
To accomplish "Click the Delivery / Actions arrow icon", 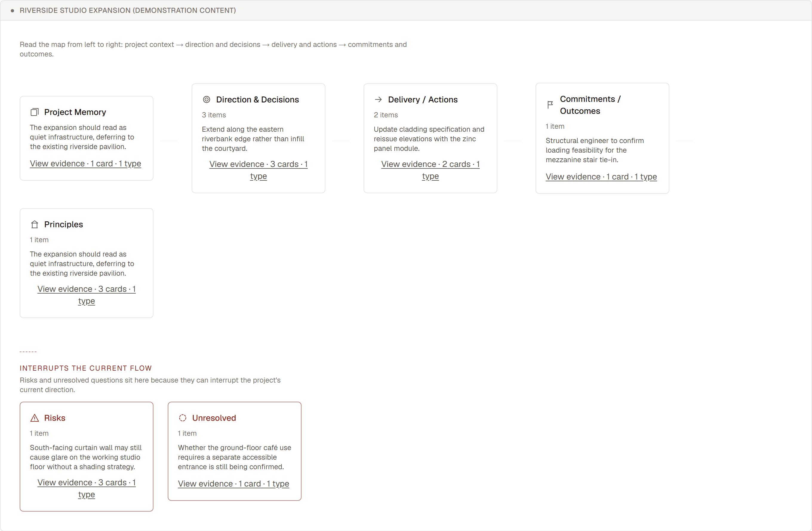I will (378, 99).
